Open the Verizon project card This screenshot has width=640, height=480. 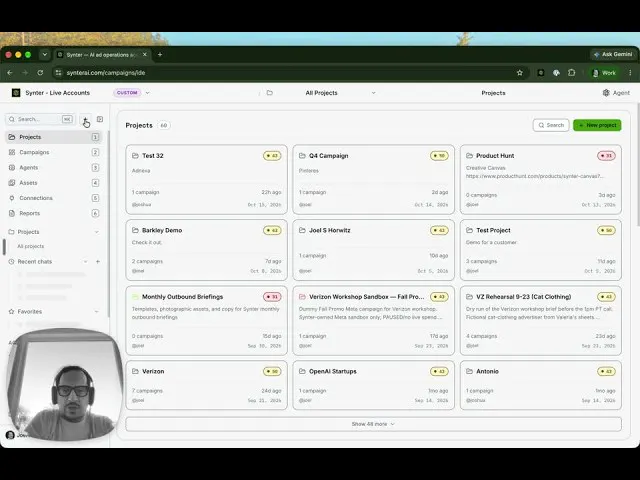point(207,385)
